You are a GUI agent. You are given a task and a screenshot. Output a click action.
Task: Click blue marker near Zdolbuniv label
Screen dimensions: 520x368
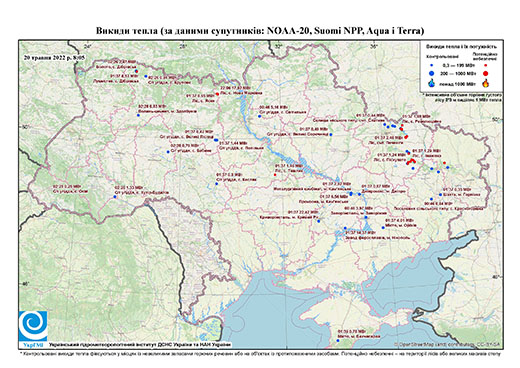(x=138, y=115)
